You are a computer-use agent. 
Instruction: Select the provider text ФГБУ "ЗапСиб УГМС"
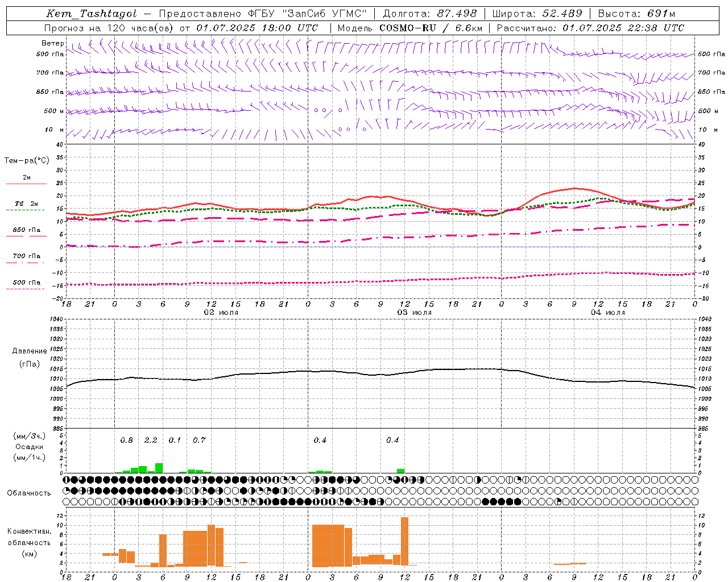[x=308, y=14]
